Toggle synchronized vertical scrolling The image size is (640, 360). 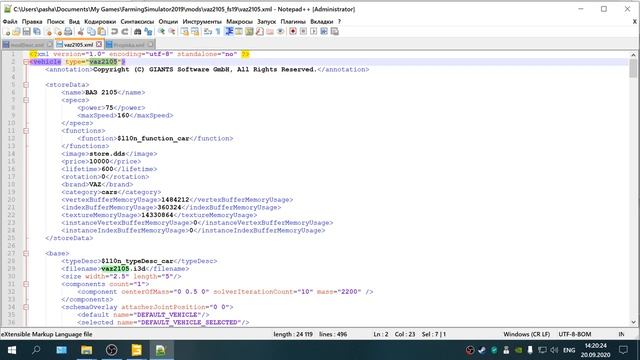[x=184, y=31]
